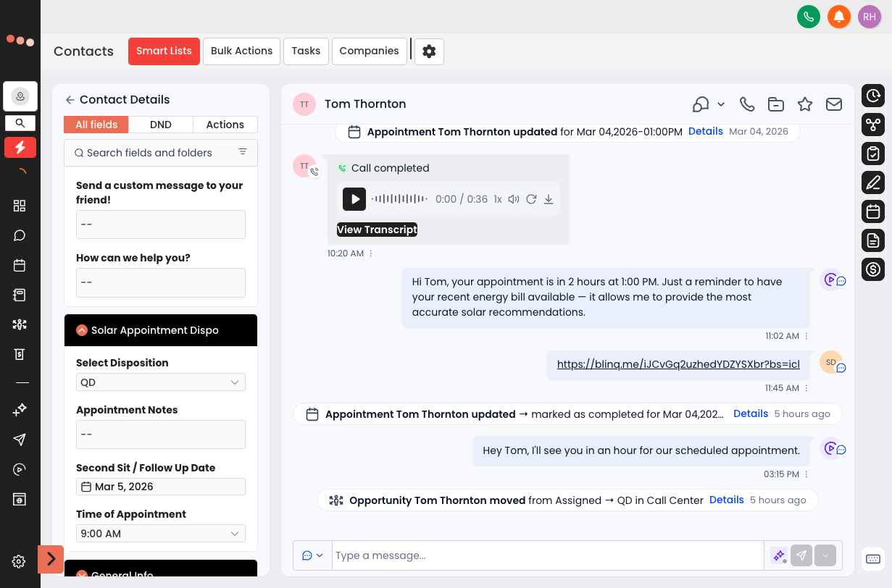Download the call recording
The image size is (892, 588).
(549, 199)
